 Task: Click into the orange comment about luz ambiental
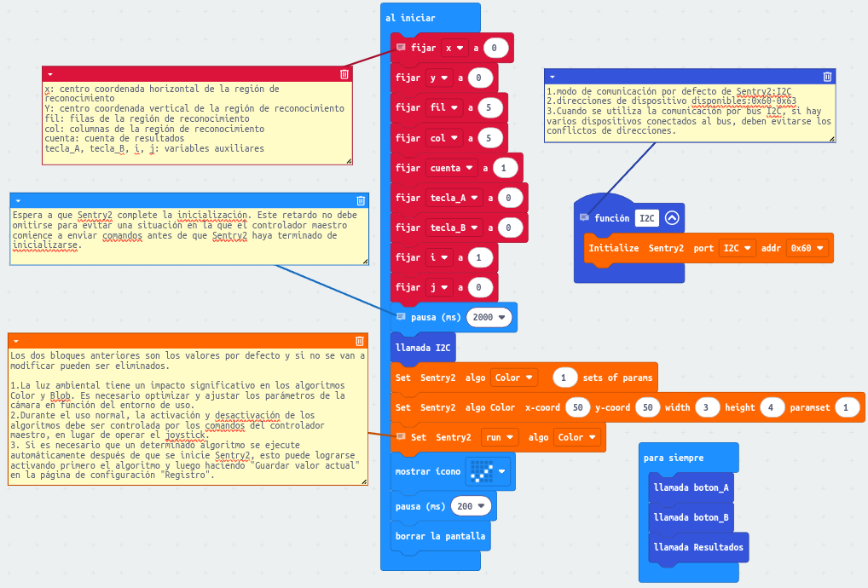click(188, 416)
